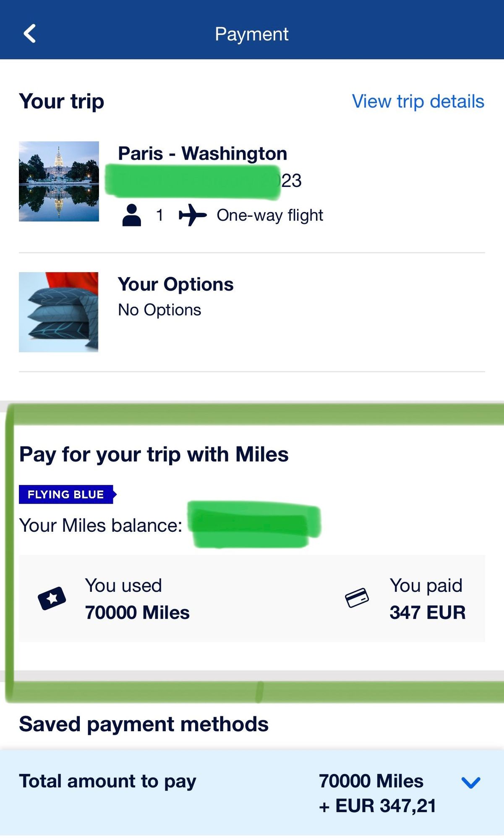Open the Your Options heading
This screenshot has width=504, height=840.
click(x=175, y=284)
